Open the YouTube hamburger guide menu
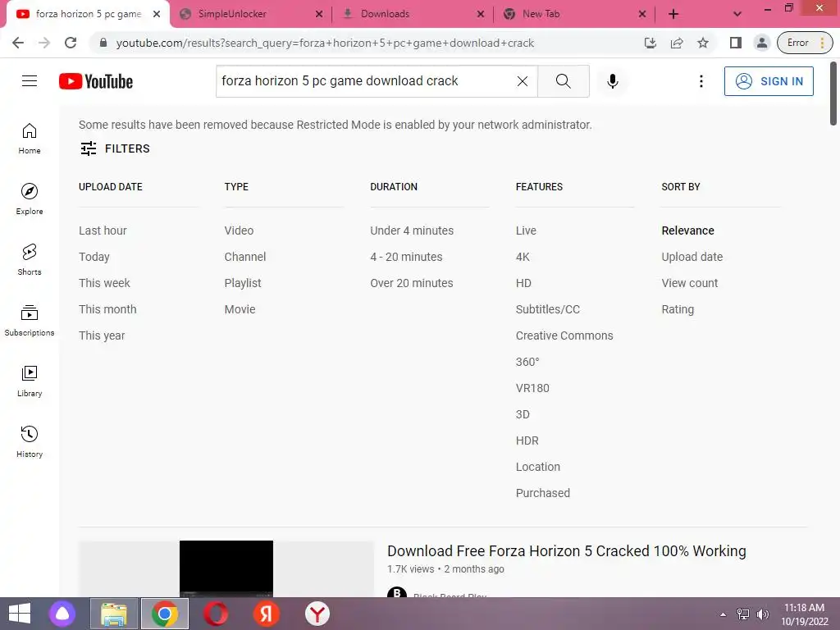This screenshot has height=630, width=840. click(30, 81)
